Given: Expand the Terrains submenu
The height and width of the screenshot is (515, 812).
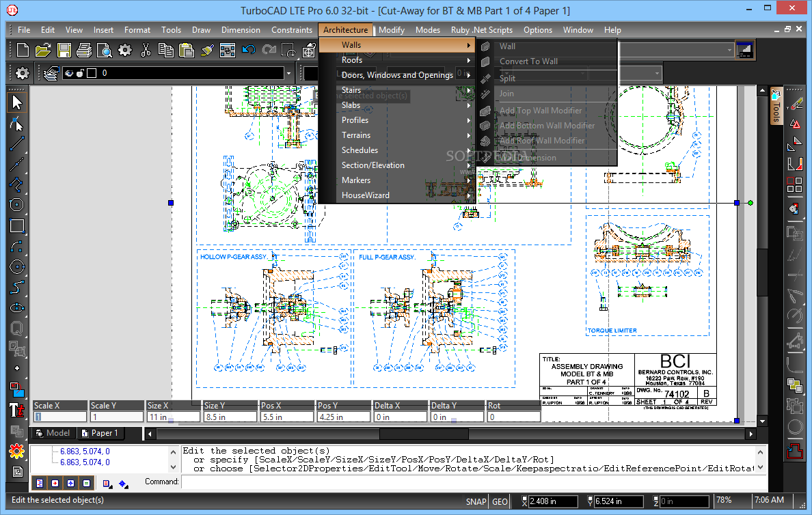Looking at the screenshot, I should coord(398,135).
